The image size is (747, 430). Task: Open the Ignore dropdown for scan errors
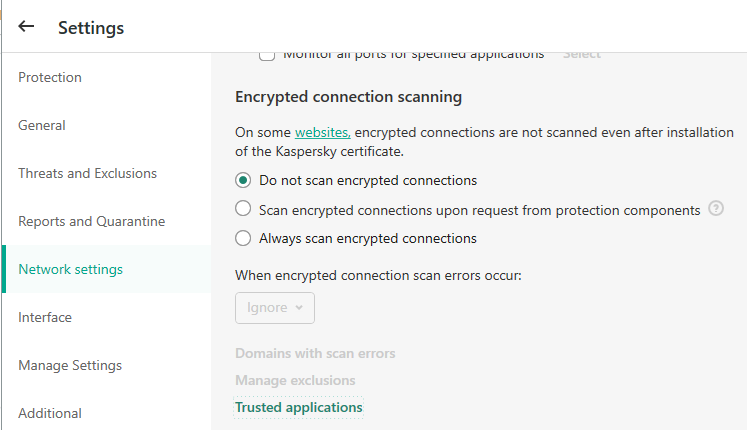tap(275, 308)
